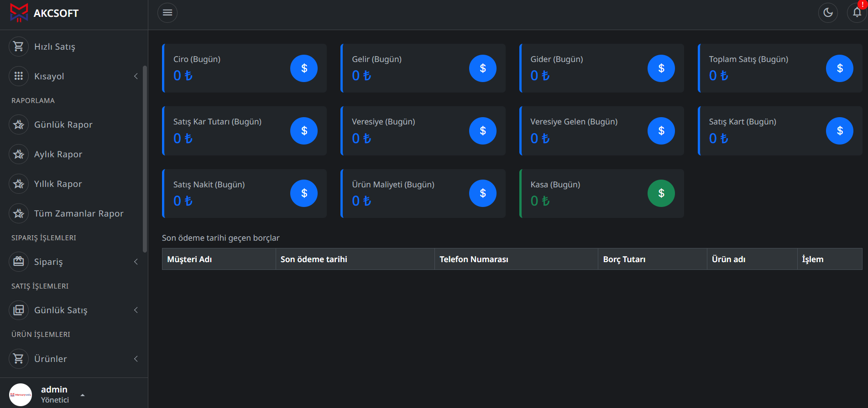Click the admin username label
868x408 pixels.
pyautogui.click(x=54, y=389)
